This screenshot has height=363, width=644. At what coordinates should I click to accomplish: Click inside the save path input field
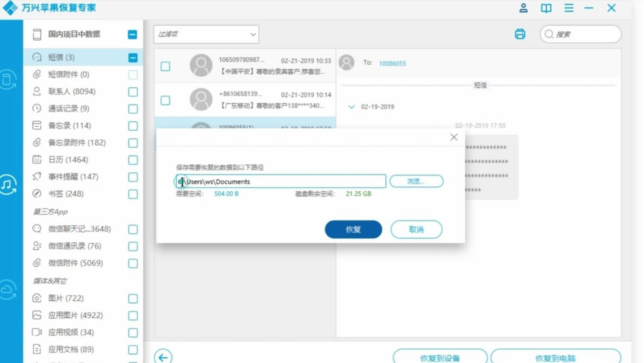pos(280,181)
